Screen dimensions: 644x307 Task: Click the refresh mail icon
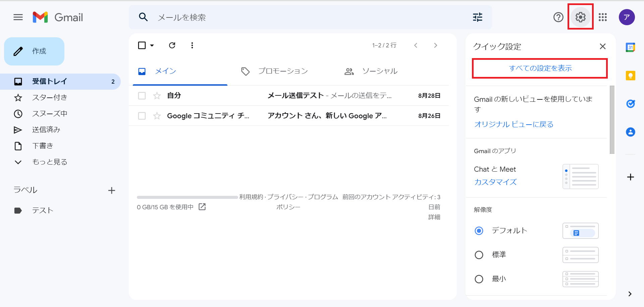(172, 45)
